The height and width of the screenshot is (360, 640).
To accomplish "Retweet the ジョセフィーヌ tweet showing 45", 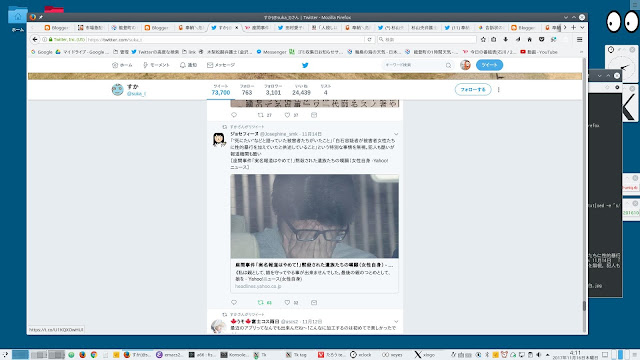I will pyautogui.click(x=264, y=302).
